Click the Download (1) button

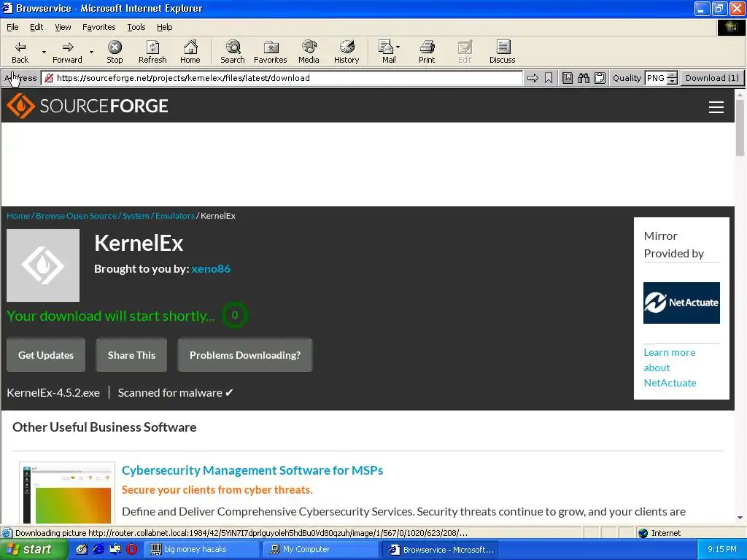[x=712, y=78]
